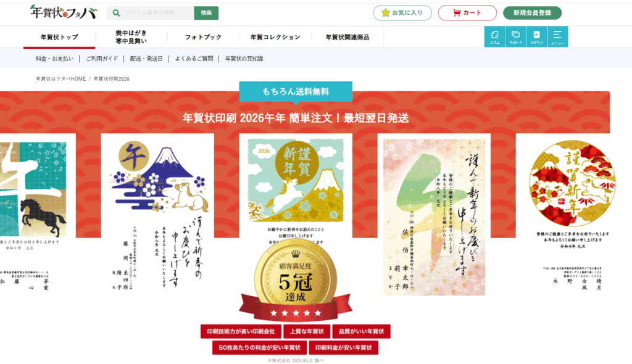Click the ログイン login icon
The image size is (632, 364).
(x=536, y=36)
